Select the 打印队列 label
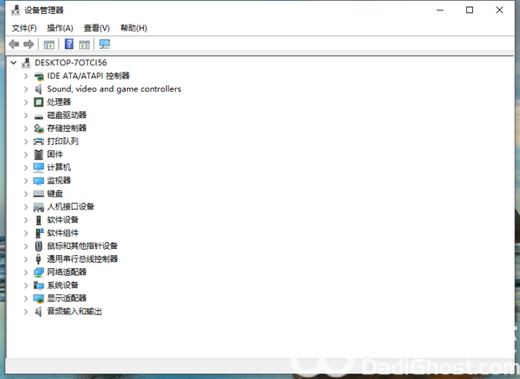520x379 pixels. coord(63,141)
